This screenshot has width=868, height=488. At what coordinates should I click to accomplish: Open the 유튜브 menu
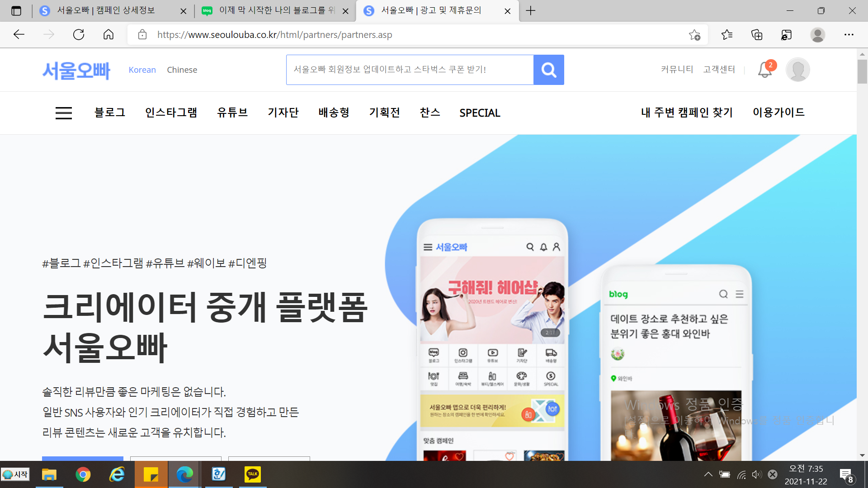pyautogui.click(x=233, y=113)
